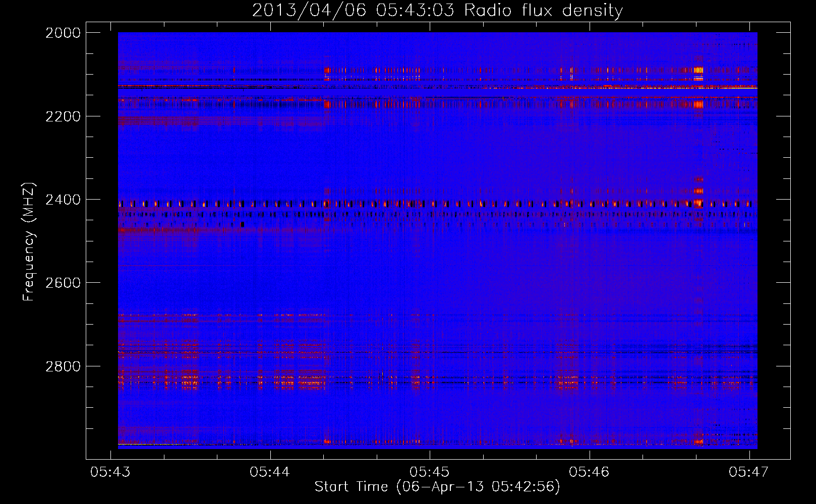This screenshot has width=816, height=504.
Task: Click the 'Frequency (MHZ)' axis title
Action: tap(29, 242)
